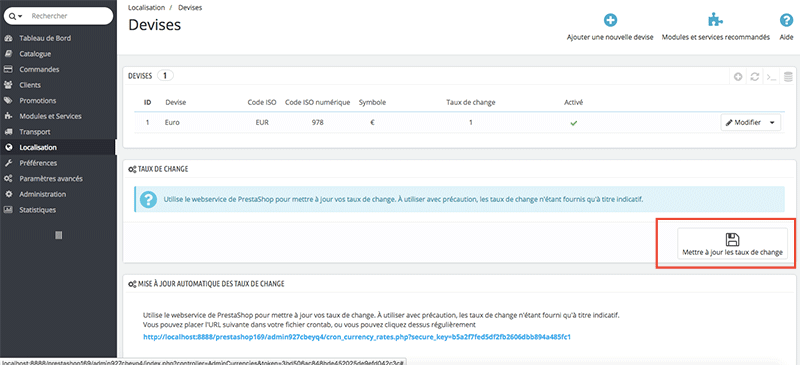Image resolution: width=800 pixels, height=365 pixels.
Task: Click the green Activé checkmark for Euro
Action: [574, 123]
